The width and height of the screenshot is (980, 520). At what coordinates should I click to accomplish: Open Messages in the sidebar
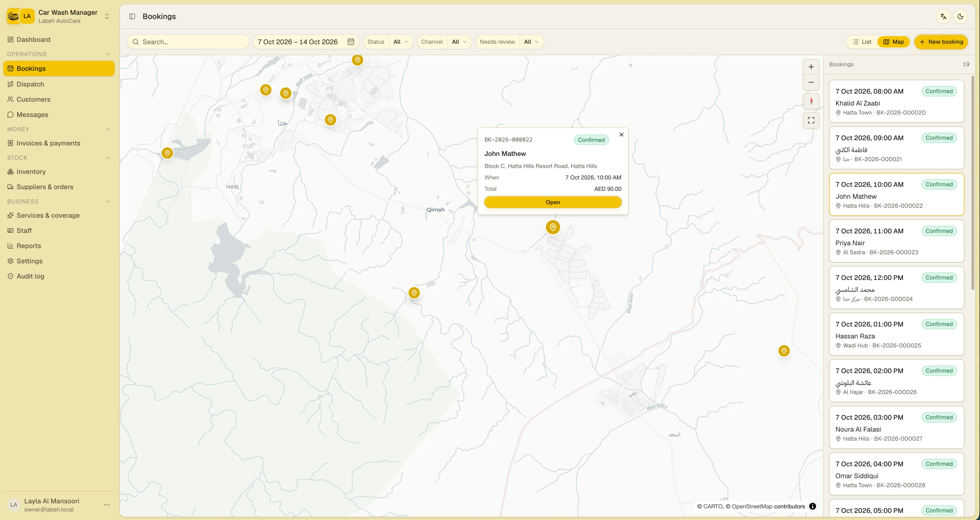[59, 115]
